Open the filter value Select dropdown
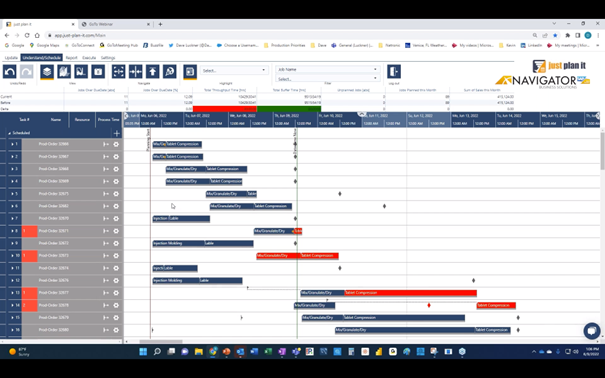605x378 pixels. 327,79
